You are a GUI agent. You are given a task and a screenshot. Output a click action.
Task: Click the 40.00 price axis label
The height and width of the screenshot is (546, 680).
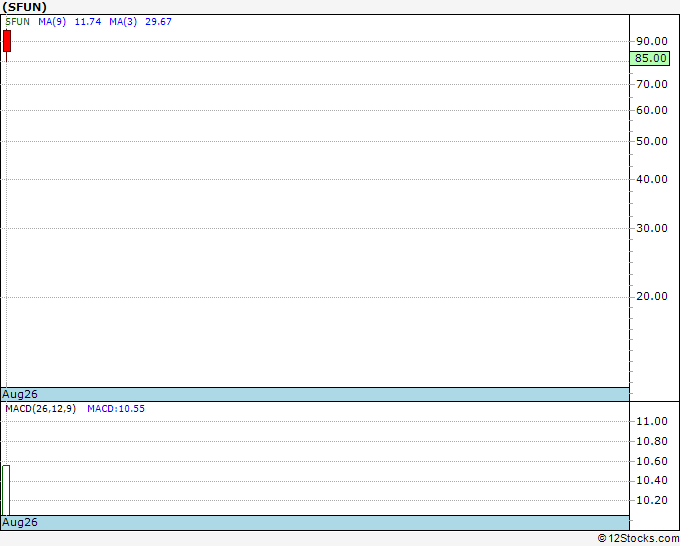[x=652, y=179]
